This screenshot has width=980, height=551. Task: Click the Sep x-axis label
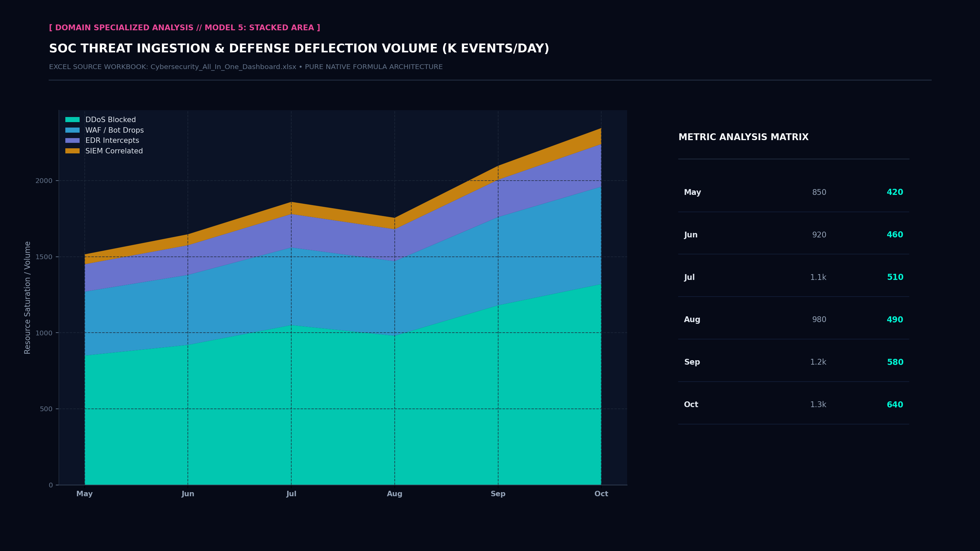pos(498,494)
